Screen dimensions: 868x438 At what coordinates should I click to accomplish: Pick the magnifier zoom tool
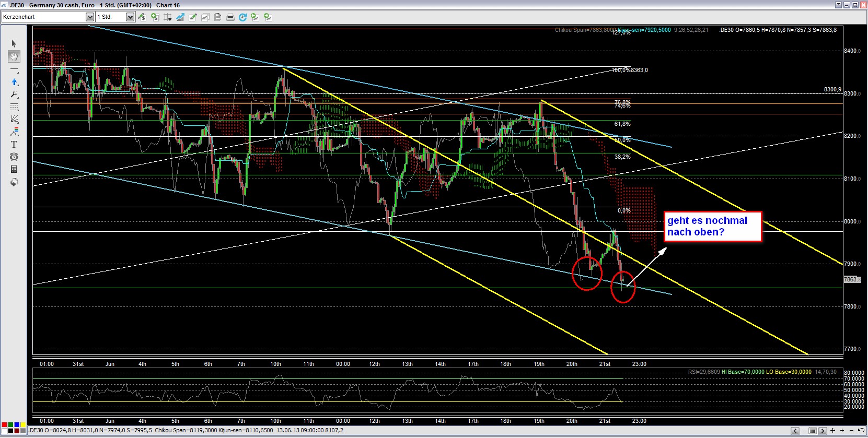tap(14, 94)
